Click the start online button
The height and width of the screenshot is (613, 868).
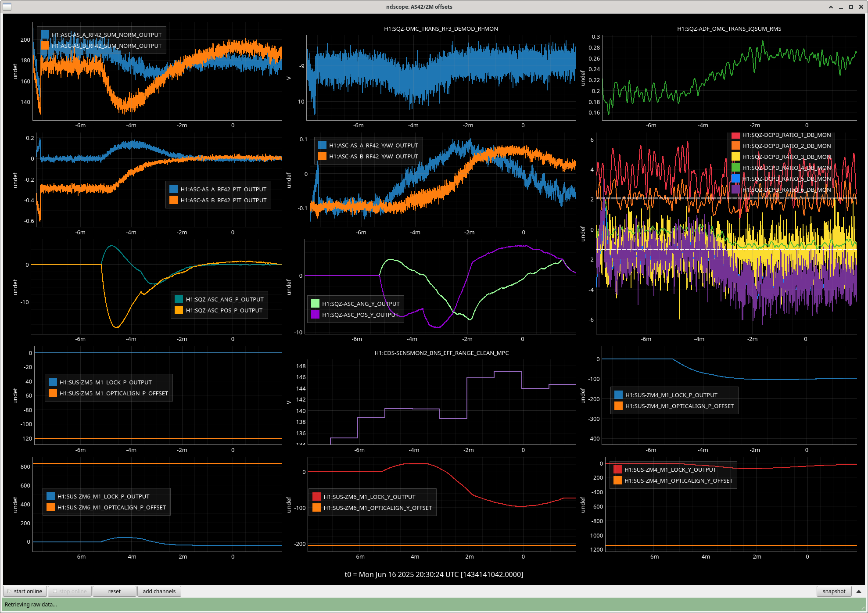25,591
